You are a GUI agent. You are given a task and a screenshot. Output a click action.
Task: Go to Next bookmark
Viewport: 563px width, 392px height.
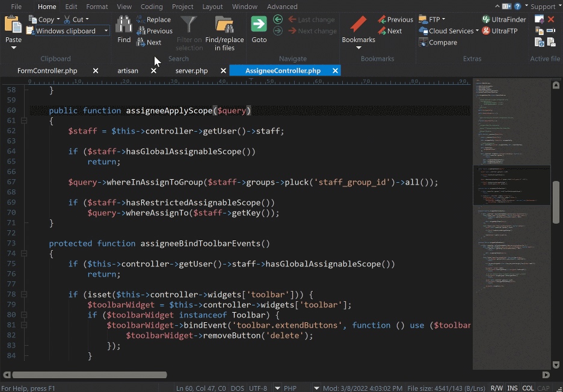[x=390, y=31]
